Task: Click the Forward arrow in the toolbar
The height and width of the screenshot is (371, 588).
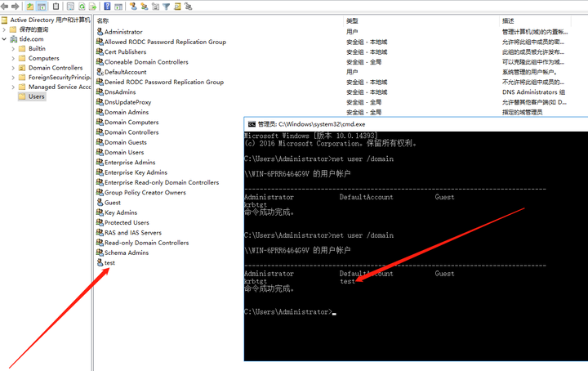Action: 16,7
